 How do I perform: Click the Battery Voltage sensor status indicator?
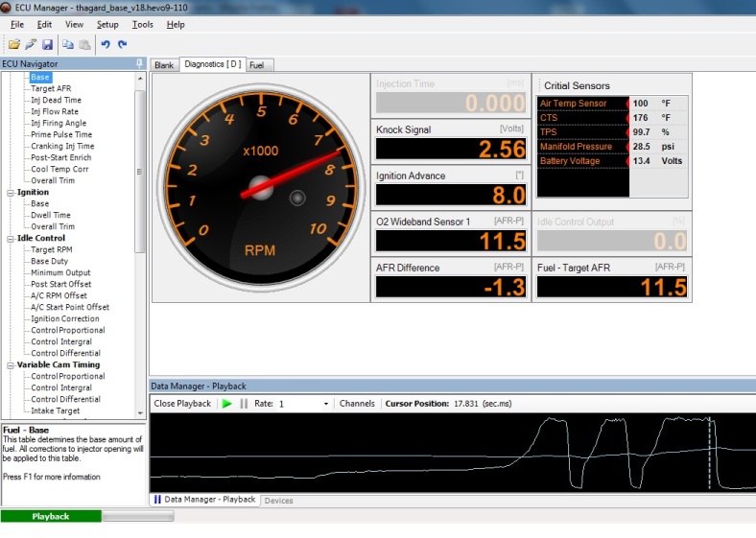click(x=628, y=161)
